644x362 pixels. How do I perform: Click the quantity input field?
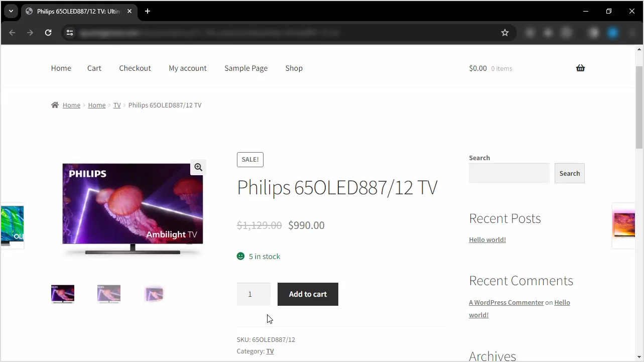coord(253,294)
